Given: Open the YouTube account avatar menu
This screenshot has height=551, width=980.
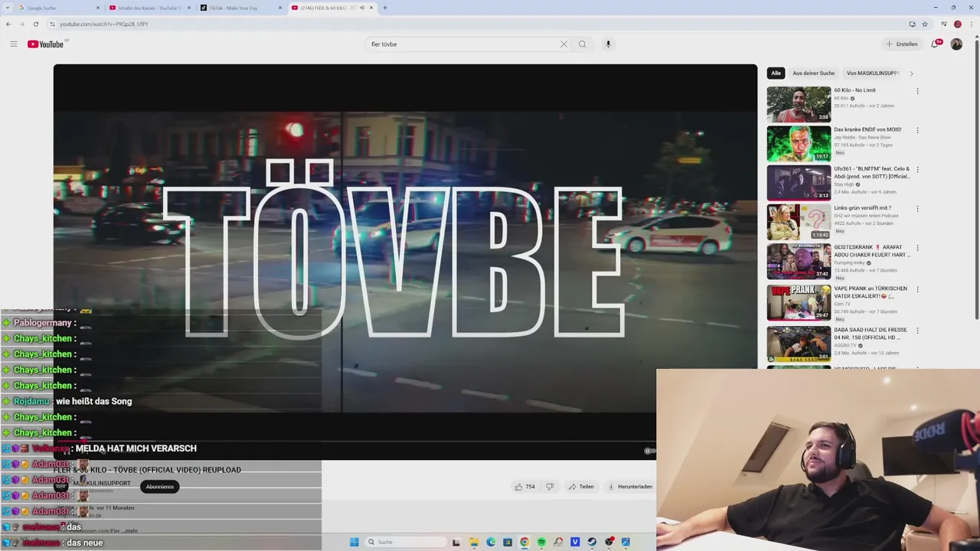Looking at the screenshot, I should [x=956, y=44].
